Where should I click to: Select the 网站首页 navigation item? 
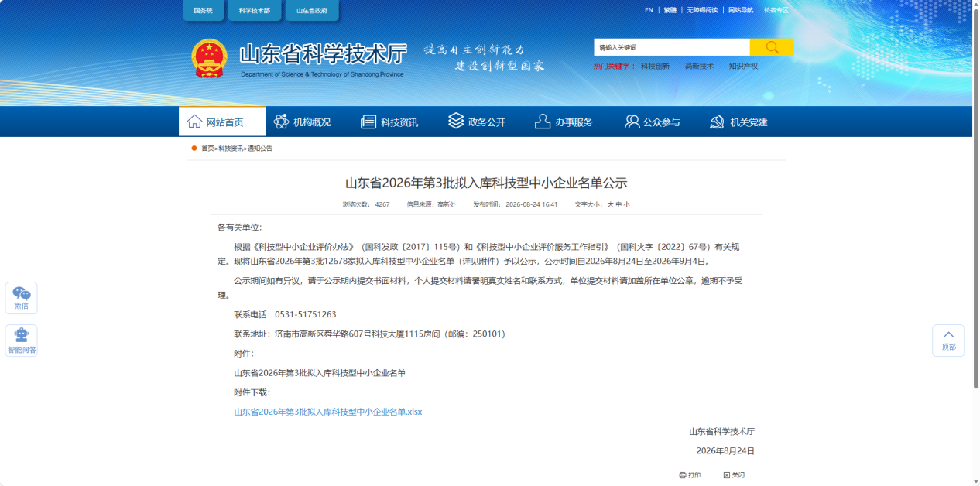[222, 122]
